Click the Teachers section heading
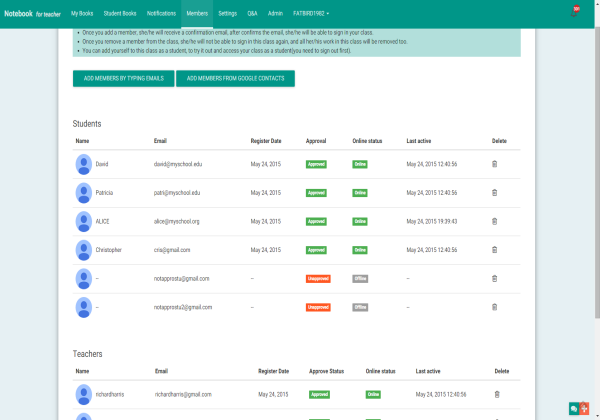 tap(87, 354)
